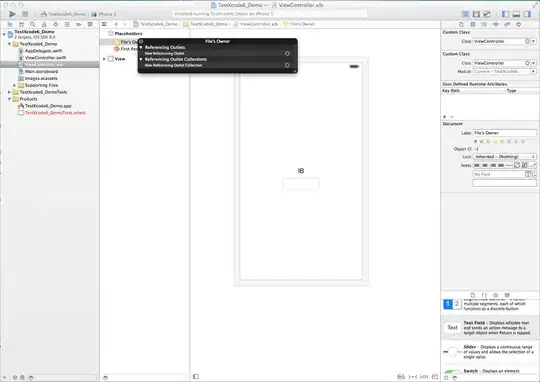Toggle the Debug area visibility

[x=516, y=14]
